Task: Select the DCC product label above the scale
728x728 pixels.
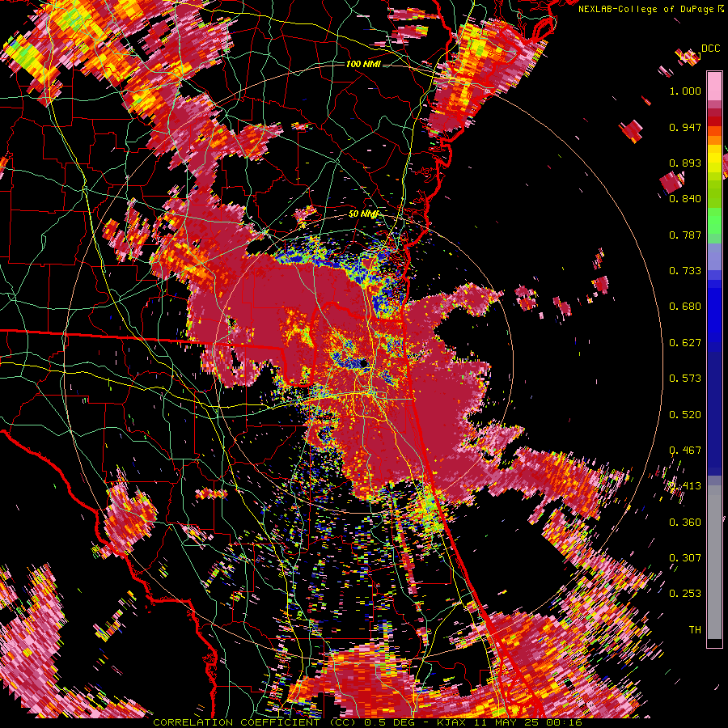Action: click(x=710, y=49)
